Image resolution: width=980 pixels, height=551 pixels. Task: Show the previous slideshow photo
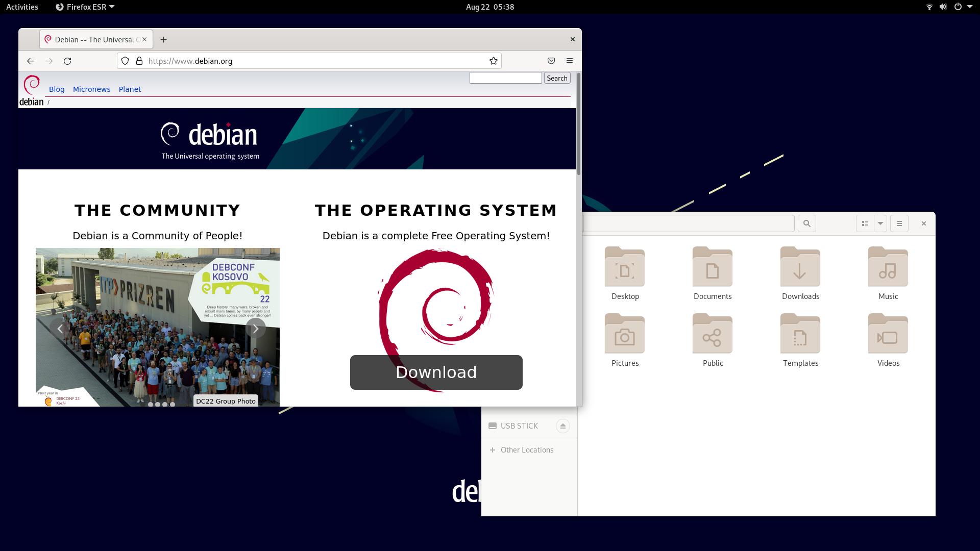coord(60,329)
